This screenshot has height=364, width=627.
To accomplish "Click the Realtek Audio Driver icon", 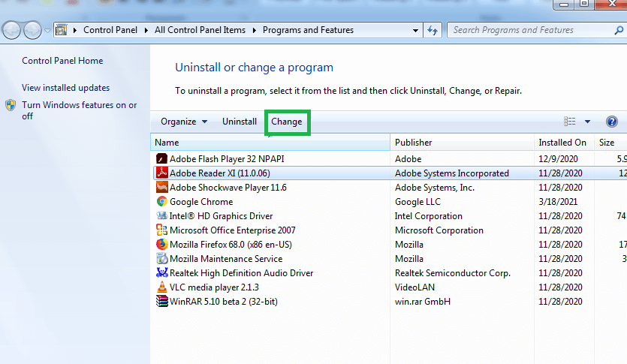I will click(x=161, y=272).
